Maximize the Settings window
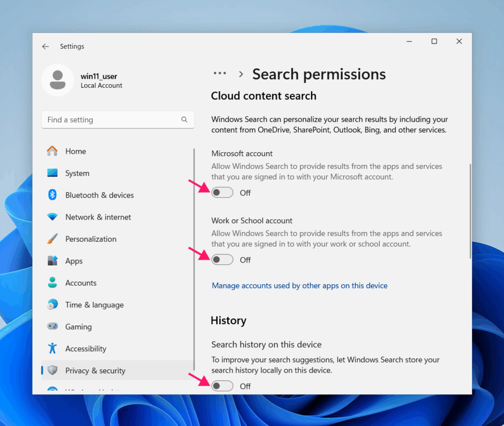Image resolution: width=504 pixels, height=426 pixels. 434,41
